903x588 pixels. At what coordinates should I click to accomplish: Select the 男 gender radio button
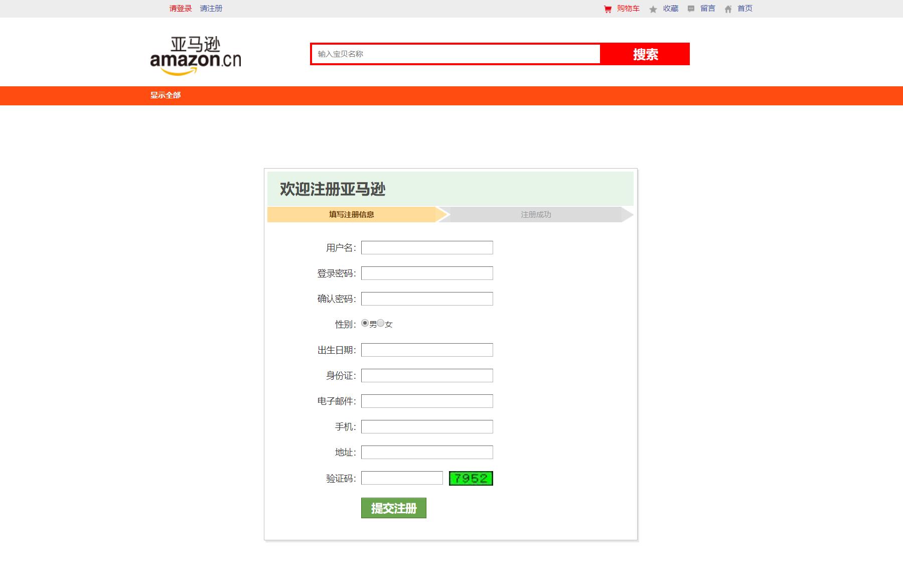pos(365,323)
